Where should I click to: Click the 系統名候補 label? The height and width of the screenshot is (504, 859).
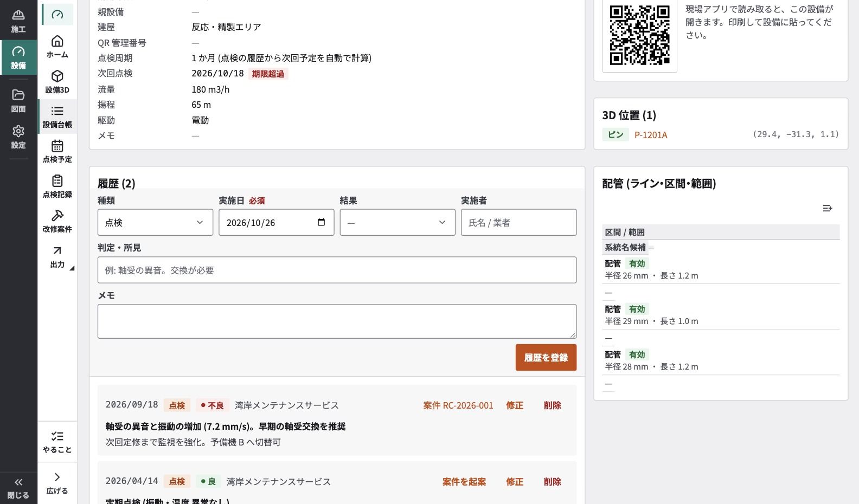[x=625, y=247]
